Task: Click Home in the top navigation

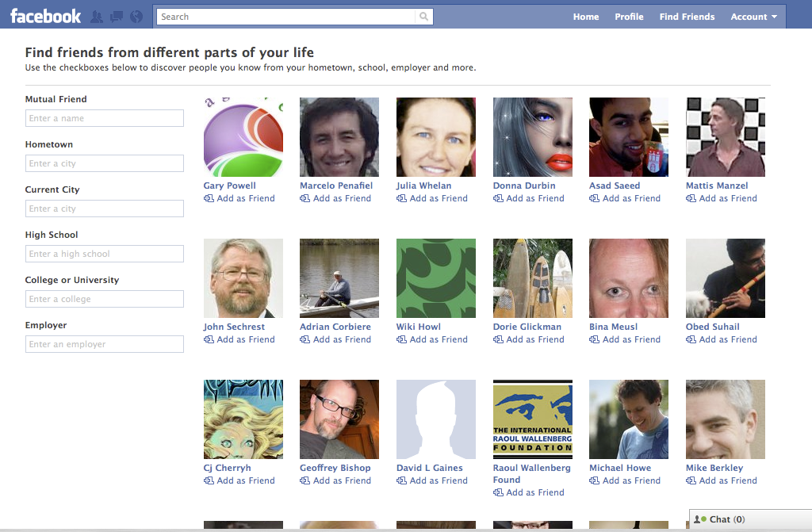Action: [x=585, y=16]
